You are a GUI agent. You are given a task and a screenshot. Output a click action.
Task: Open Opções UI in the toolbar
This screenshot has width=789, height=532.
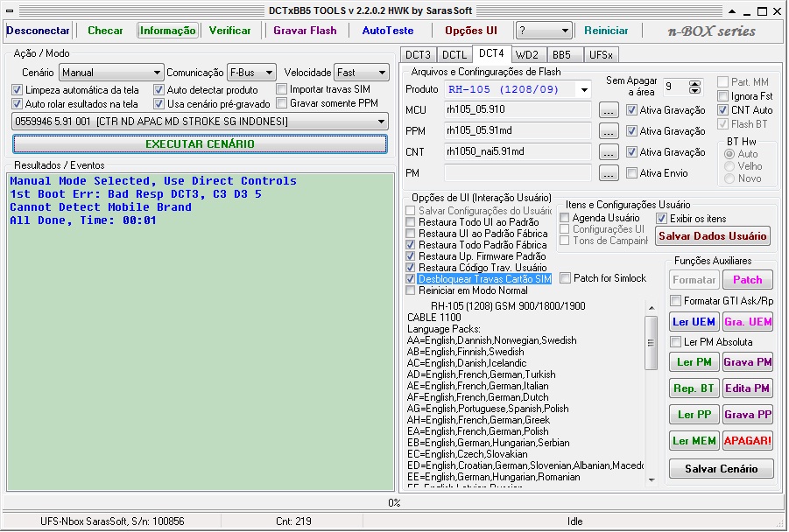coord(471,31)
